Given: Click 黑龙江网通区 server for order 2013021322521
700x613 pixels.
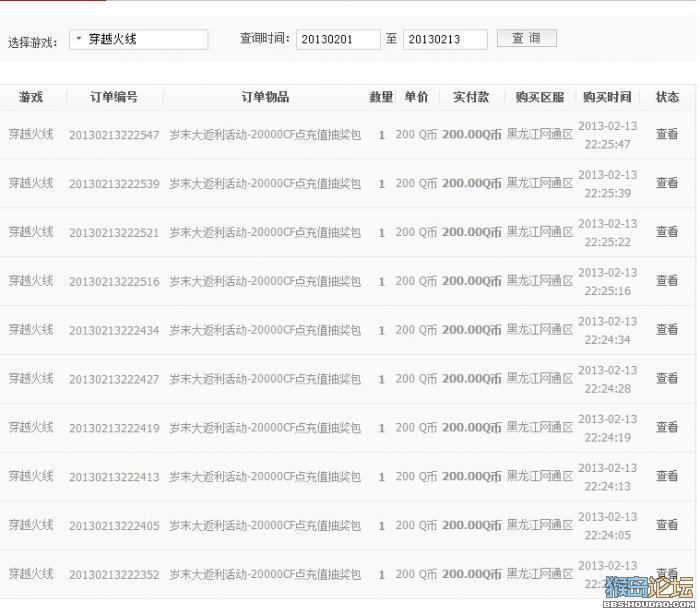Looking at the screenshot, I should point(540,232).
